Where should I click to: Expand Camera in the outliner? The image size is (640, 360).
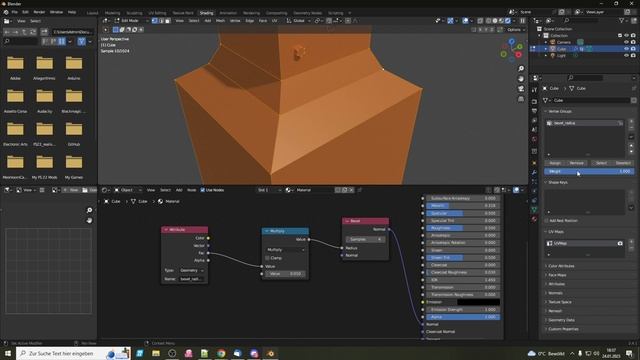(x=546, y=42)
